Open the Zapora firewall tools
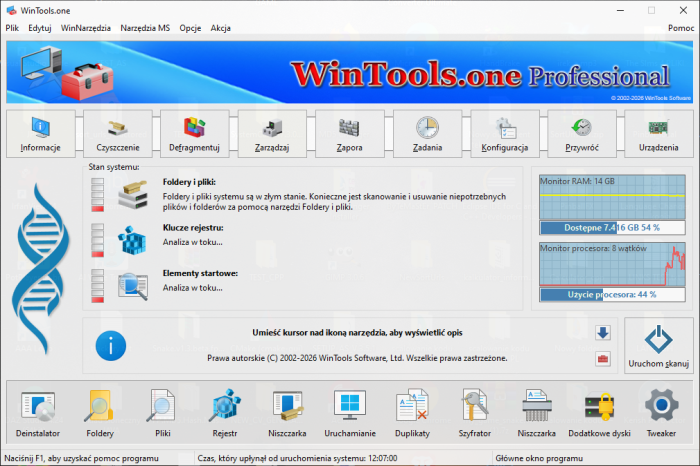 coord(350,134)
